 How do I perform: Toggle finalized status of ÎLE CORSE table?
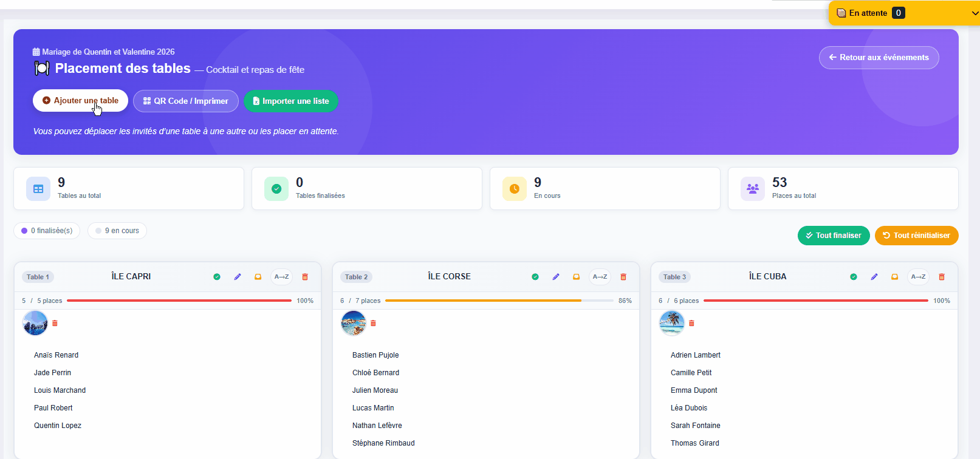point(535,277)
